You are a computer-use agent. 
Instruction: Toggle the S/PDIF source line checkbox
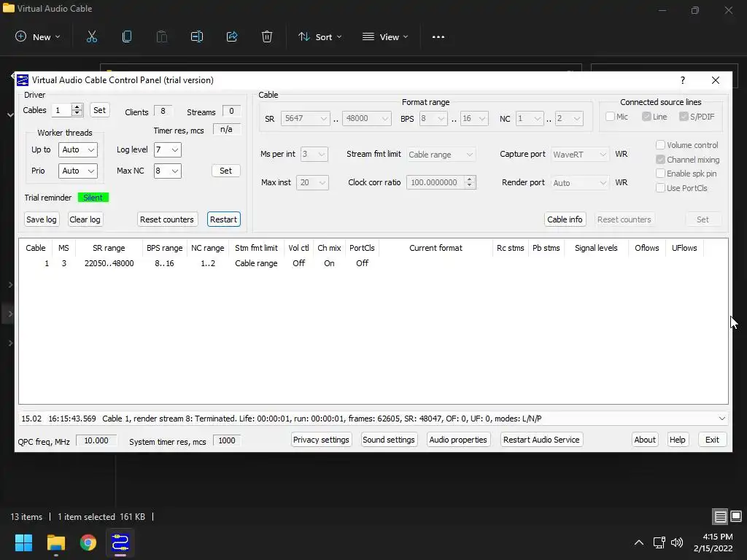(x=684, y=117)
